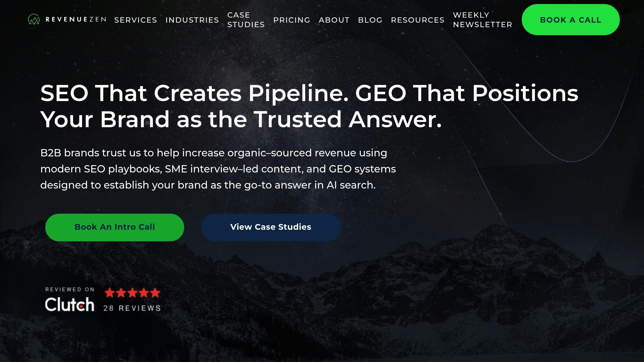Viewport: 644px width, 362px height.
Task: Click the last red star
Action: click(x=155, y=293)
